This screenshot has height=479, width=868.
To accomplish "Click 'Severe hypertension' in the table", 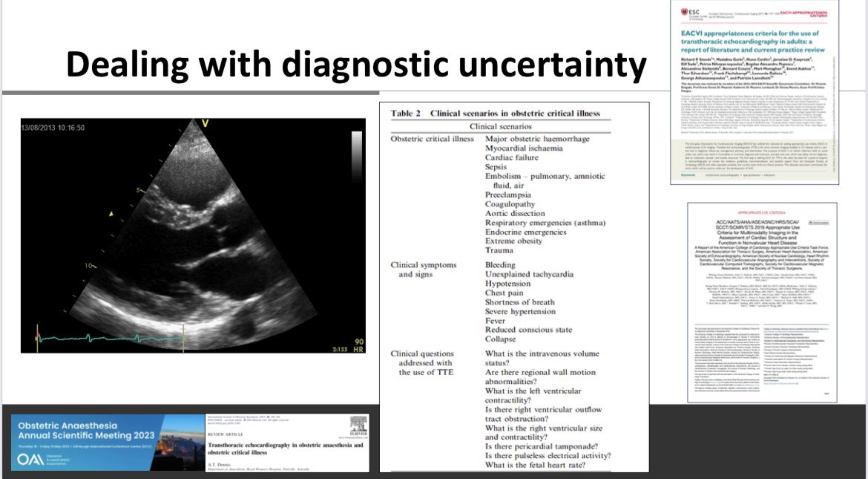I will point(520,311).
